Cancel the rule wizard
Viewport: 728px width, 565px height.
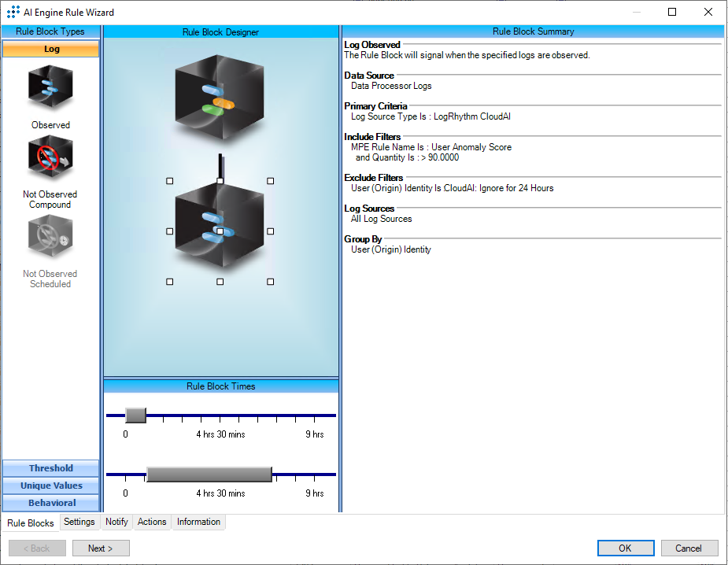[x=689, y=548]
